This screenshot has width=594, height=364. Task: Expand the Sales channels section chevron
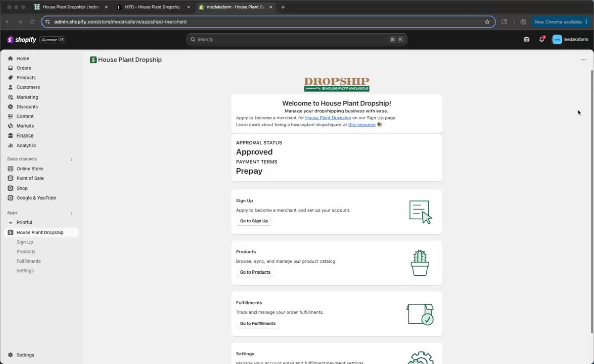71,160
